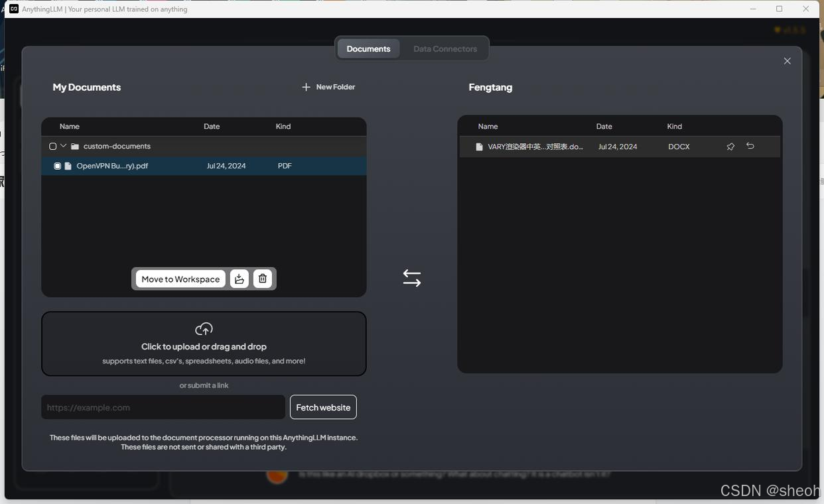Click the Kind column header in My Documents
This screenshot has height=504, width=824.
[x=283, y=126]
